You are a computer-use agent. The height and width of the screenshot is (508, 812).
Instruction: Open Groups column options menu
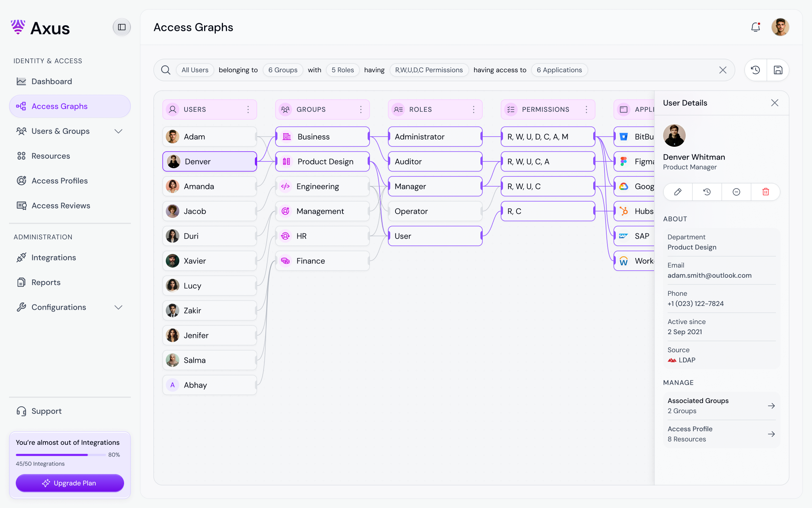pos(361,110)
